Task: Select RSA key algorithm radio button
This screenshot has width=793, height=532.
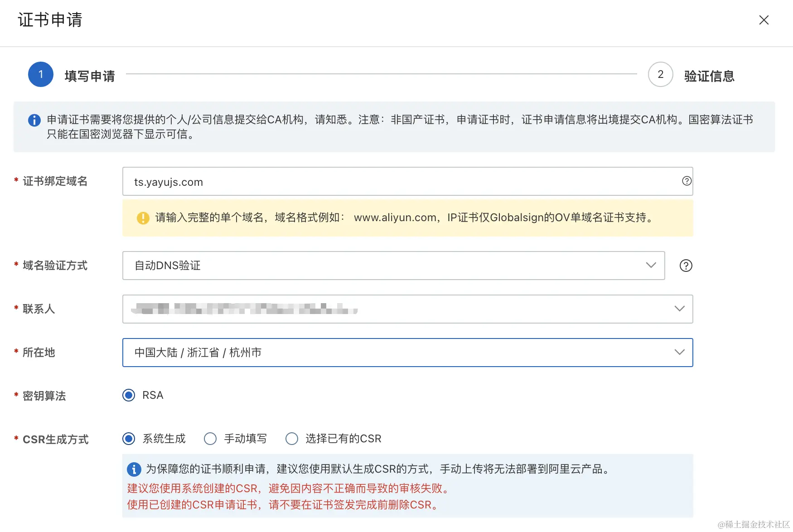Action: (129, 395)
